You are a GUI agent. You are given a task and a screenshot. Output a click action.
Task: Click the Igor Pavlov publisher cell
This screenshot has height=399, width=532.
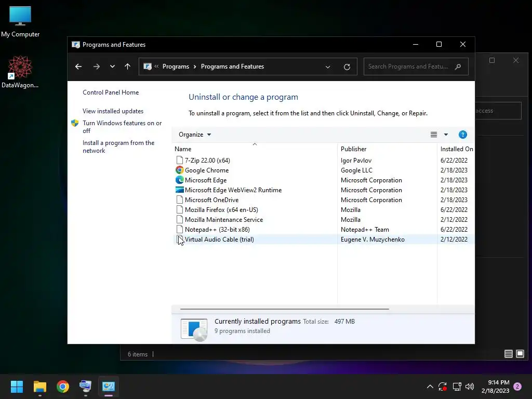point(356,160)
